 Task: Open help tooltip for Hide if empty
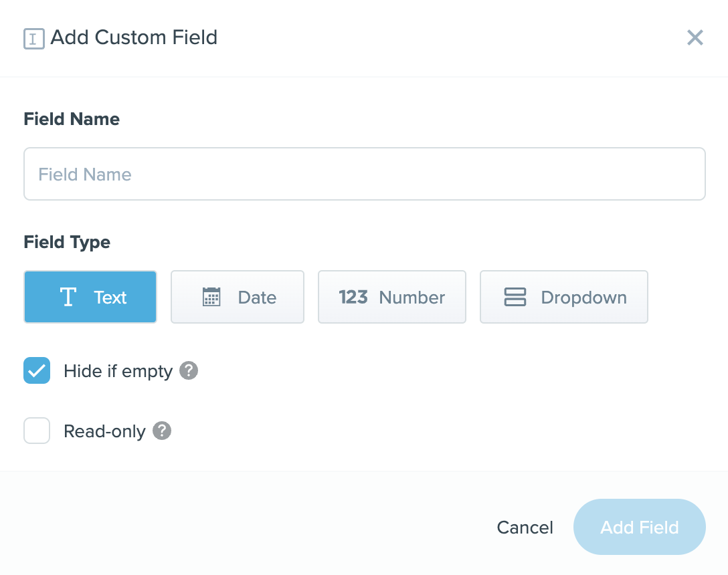[x=188, y=370]
